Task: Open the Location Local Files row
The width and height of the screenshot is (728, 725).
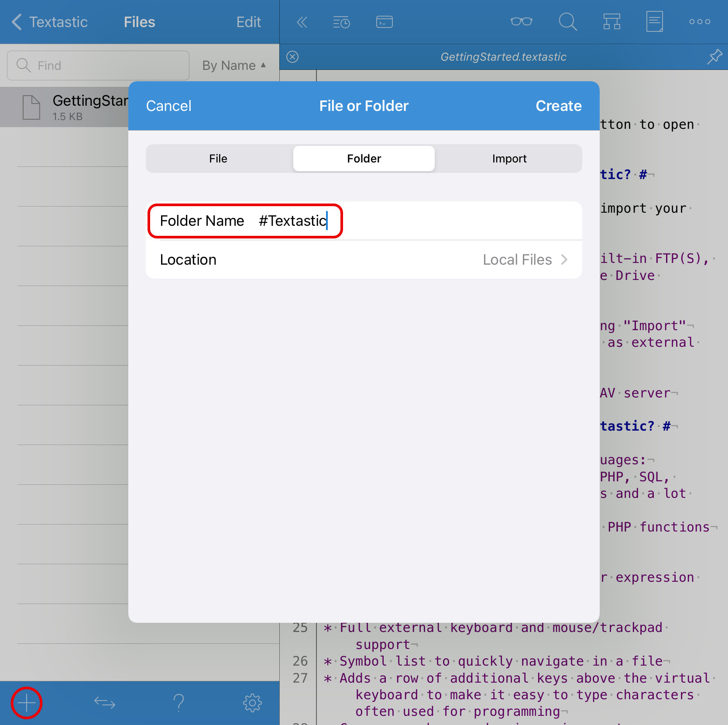Action: [364, 259]
